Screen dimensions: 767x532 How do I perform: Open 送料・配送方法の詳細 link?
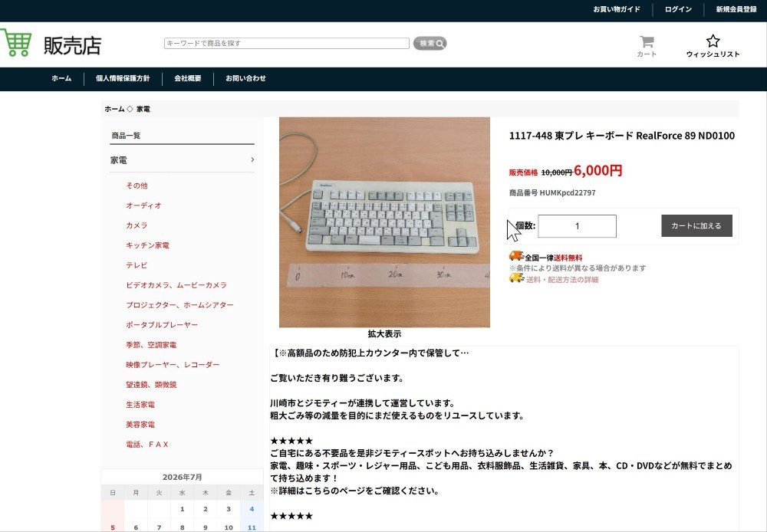click(562, 280)
